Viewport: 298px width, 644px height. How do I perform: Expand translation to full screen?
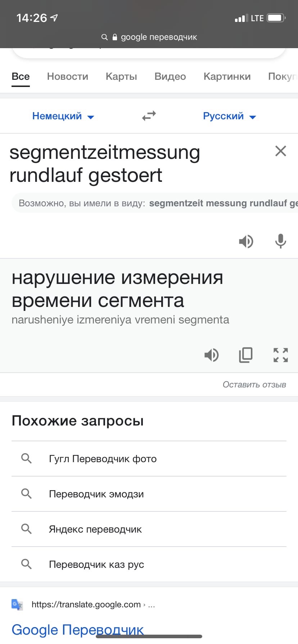(280, 355)
